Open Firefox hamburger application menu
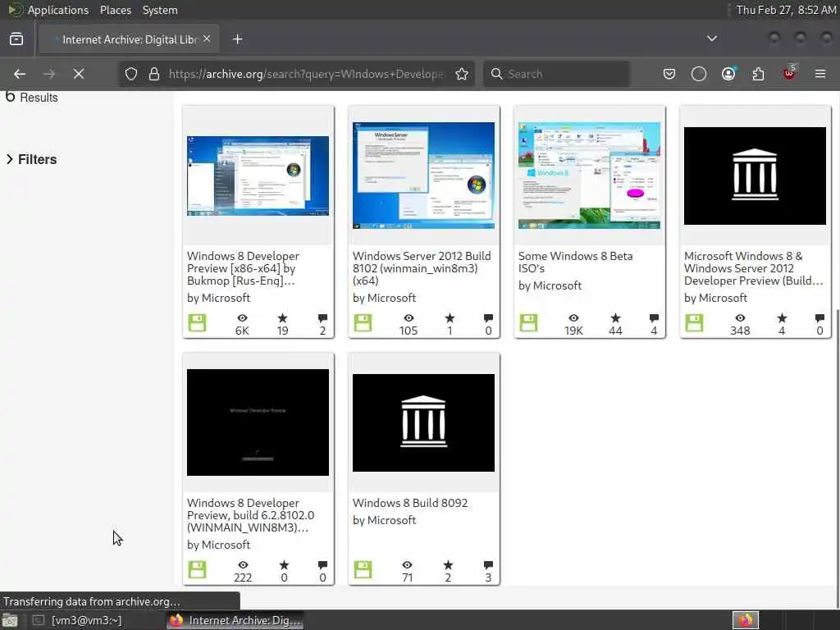The height and width of the screenshot is (630, 840). point(820,74)
